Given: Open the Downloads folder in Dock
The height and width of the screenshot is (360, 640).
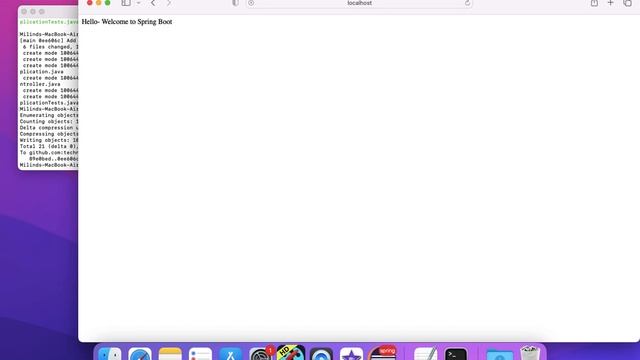Looking at the screenshot, I should tap(500, 354).
